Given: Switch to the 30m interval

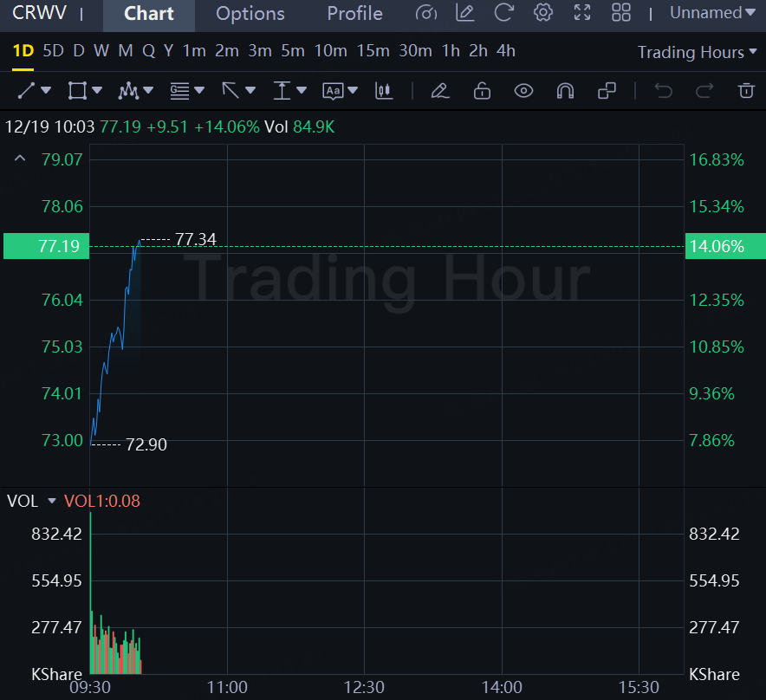Looking at the screenshot, I should (x=415, y=51).
